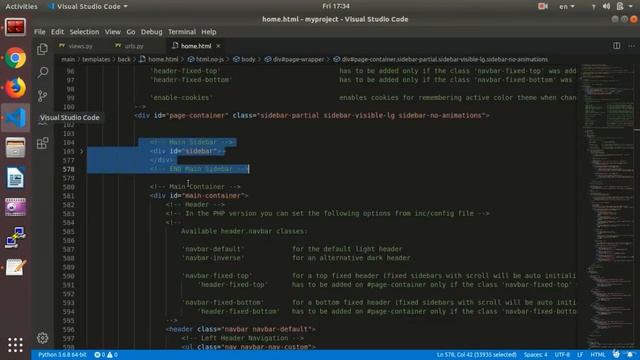Click the Visual Studio Code dock icon

tap(16, 118)
